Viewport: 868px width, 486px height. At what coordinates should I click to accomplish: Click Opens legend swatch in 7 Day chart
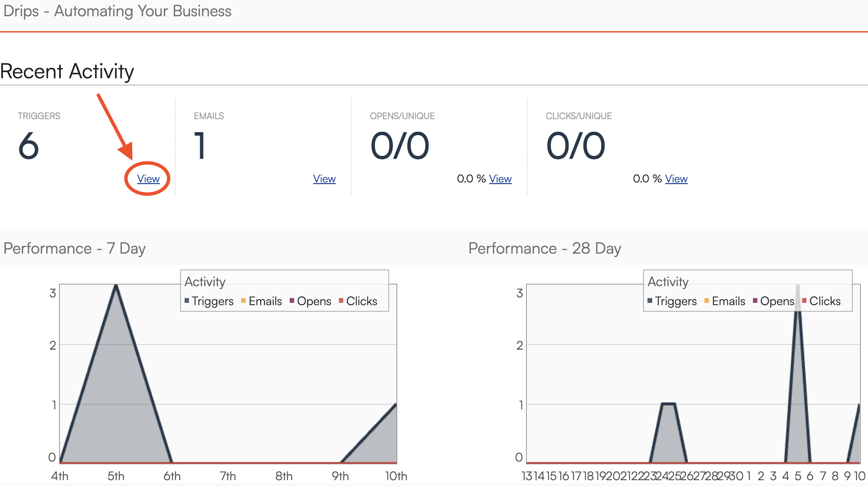point(292,300)
